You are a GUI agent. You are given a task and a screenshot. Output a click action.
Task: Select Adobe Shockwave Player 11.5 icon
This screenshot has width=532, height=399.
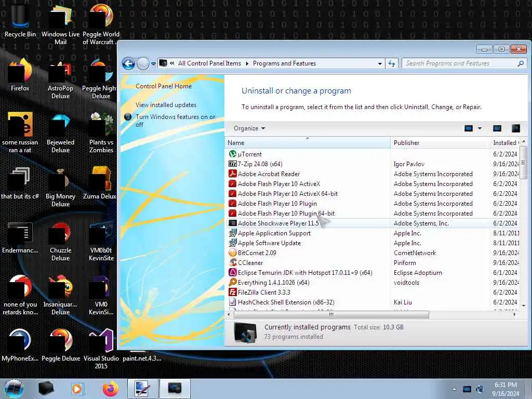tap(232, 223)
